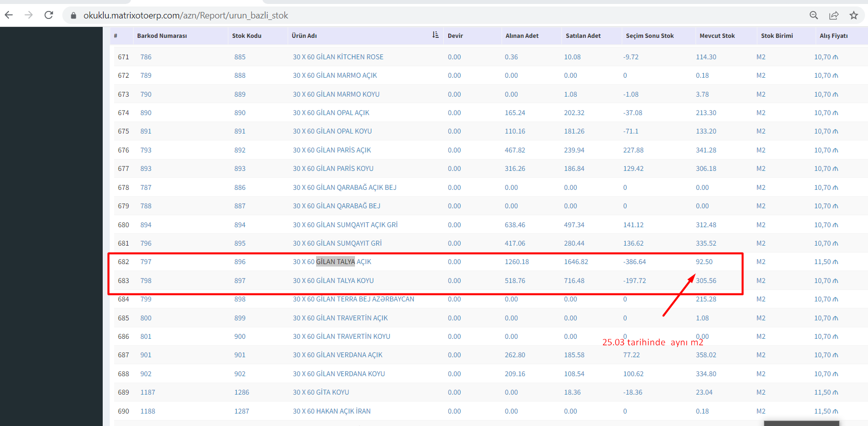
Task: Sort by Mevcut Stok column header
Action: point(717,36)
